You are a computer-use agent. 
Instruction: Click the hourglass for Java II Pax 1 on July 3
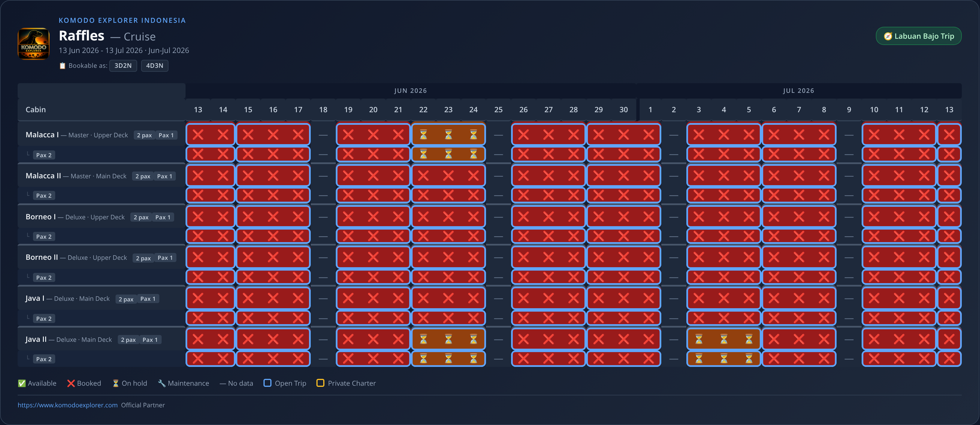(699, 339)
